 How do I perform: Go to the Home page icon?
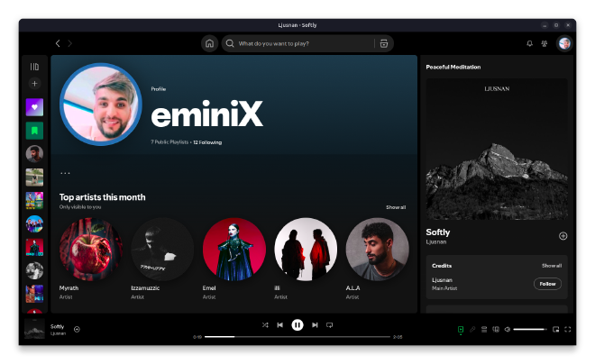click(209, 43)
